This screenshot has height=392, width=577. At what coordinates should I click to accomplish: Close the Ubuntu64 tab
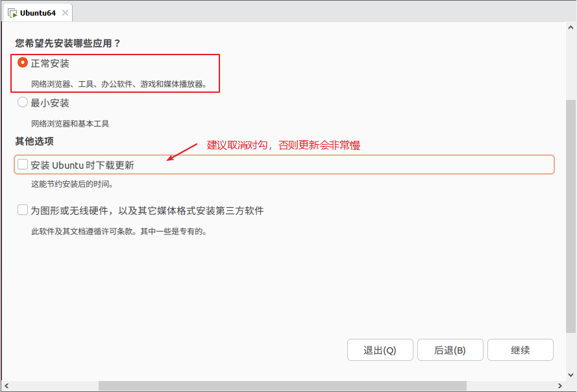65,13
